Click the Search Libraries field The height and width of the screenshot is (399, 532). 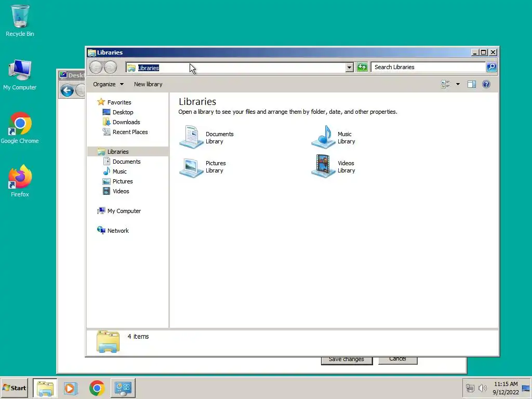point(428,67)
